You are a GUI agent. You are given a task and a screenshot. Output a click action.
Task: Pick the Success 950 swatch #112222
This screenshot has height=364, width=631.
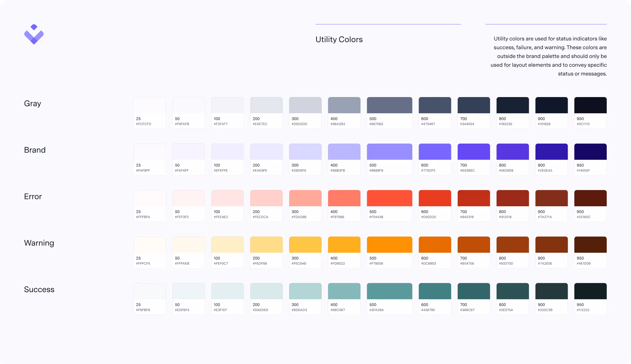pyautogui.click(x=590, y=299)
